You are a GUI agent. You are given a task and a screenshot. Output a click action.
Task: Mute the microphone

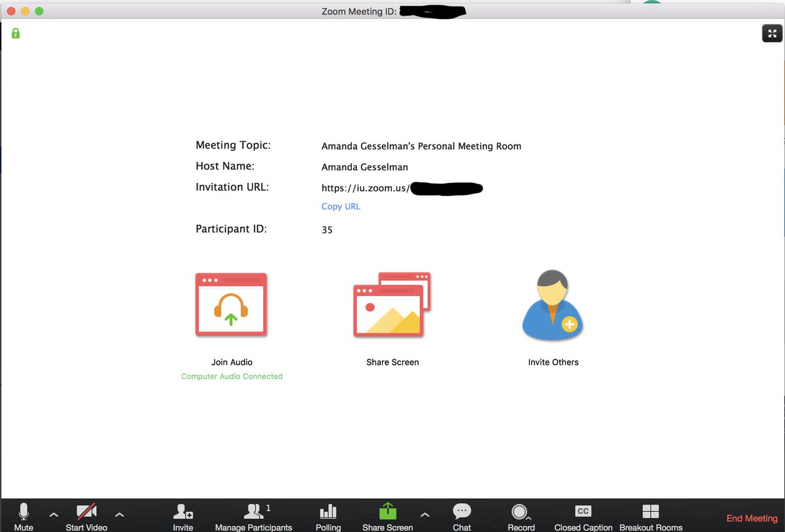tap(24, 516)
